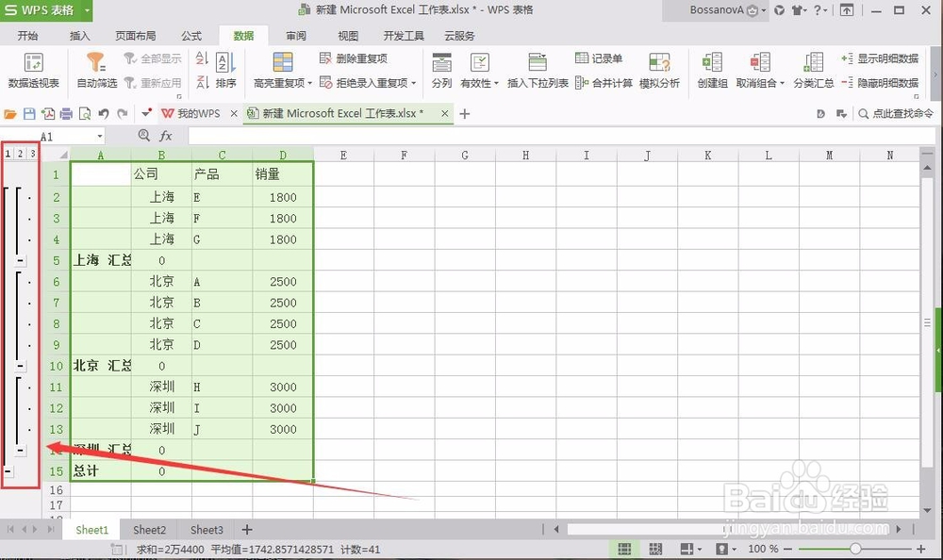The height and width of the screenshot is (560, 943).
Task: Click the 创建组 (Create Group) icon
Action: point(712,71)
